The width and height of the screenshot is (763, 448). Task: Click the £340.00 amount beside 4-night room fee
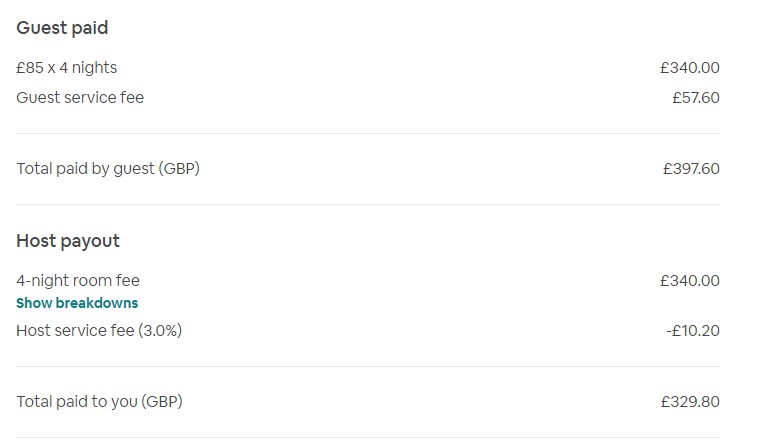(x=689, y=281)
